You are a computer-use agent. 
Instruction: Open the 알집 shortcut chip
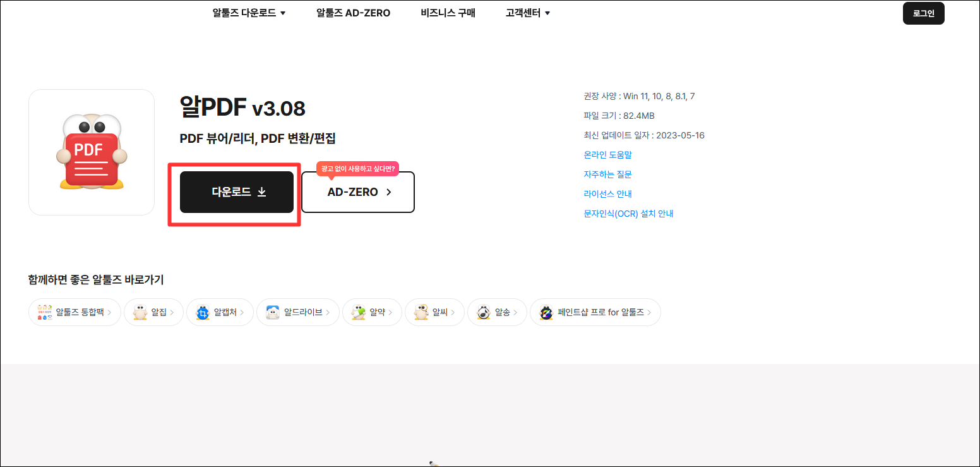point(153,312)
